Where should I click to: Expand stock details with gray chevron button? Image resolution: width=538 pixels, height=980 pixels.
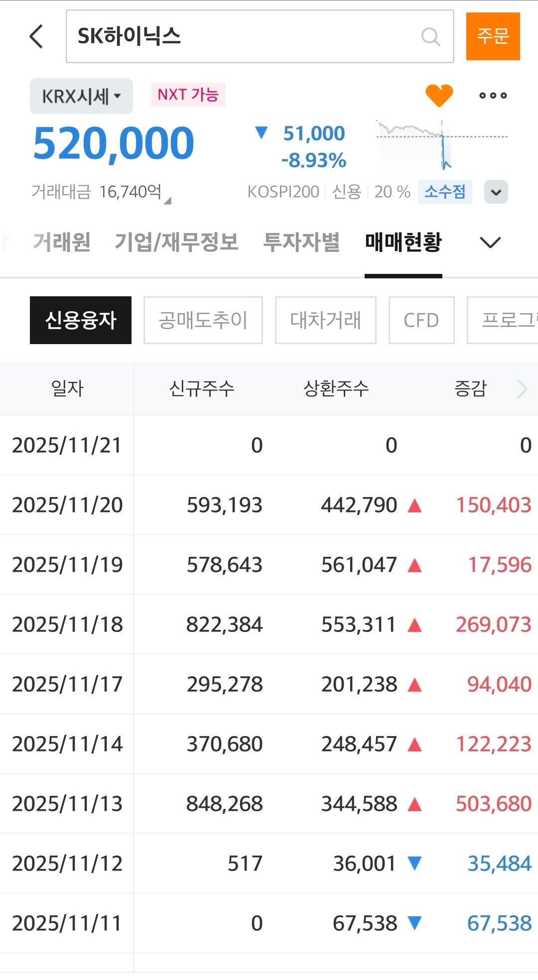[x=496, y=192]
